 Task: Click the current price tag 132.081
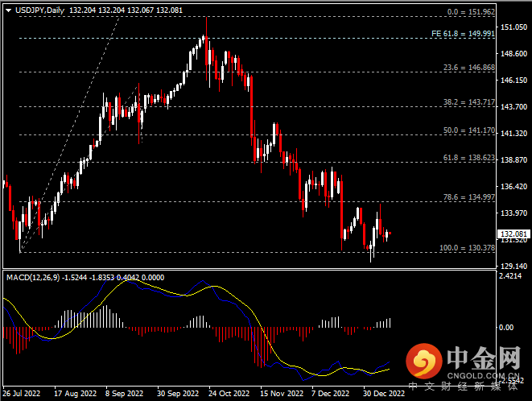click(513, 234)
